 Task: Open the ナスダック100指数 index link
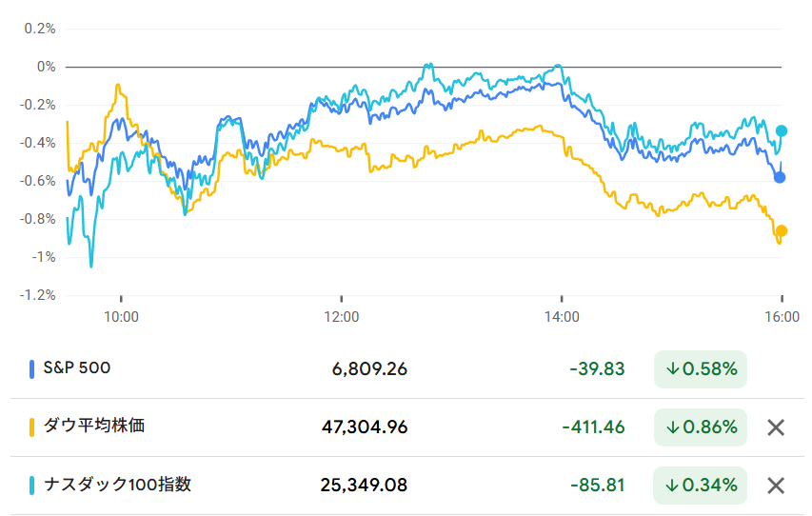pyautogui.click(x=117, y=484)
